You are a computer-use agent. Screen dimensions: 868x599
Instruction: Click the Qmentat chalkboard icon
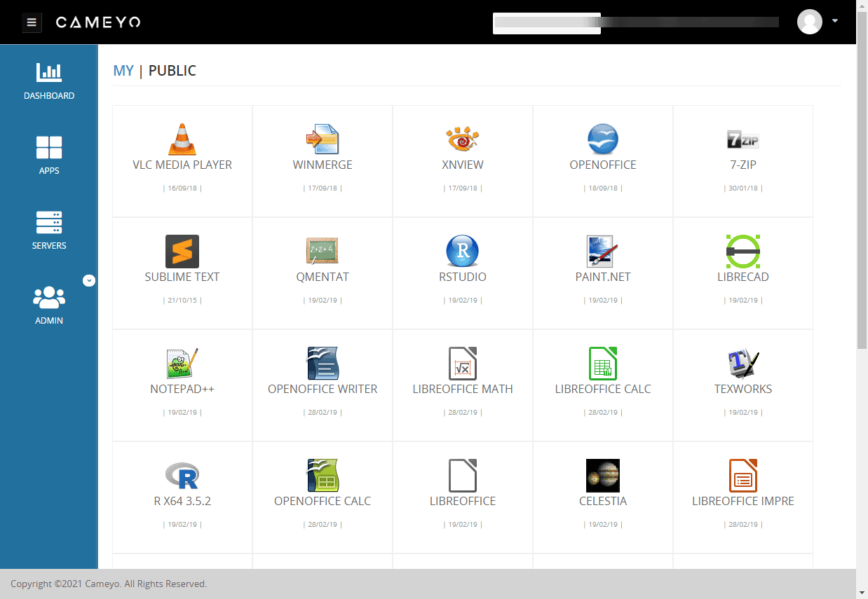[323, 251]
